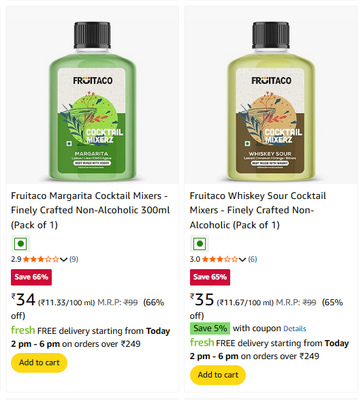The image size is (363, 400).
Task: Click the Whiskey Sour 3.0 star rating
Action: coord(220,259)
